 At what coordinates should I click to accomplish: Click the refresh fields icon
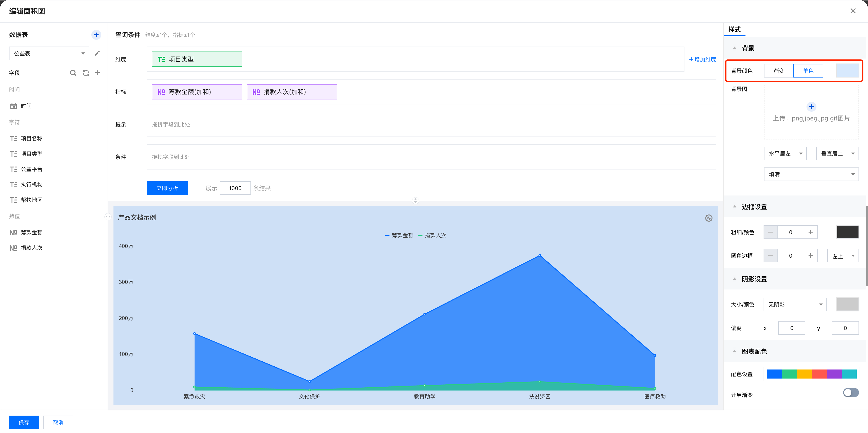(86, 73)
